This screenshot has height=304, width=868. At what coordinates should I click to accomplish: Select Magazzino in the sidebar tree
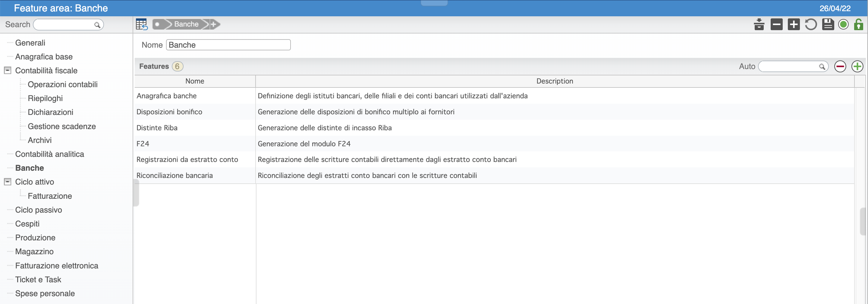click(34, 252)
